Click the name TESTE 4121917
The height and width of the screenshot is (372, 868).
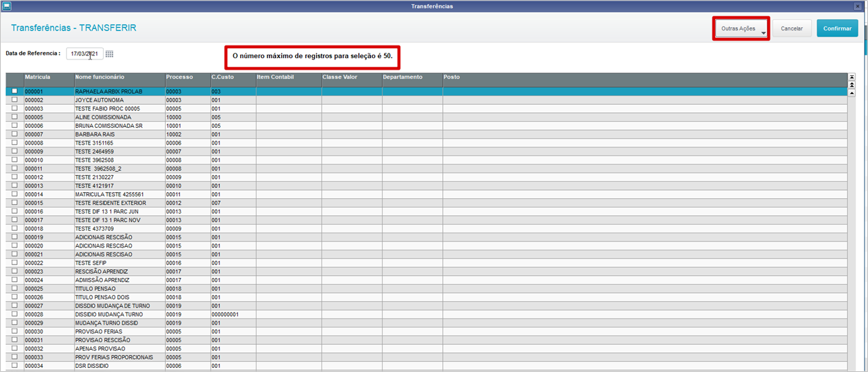point(94,186)
